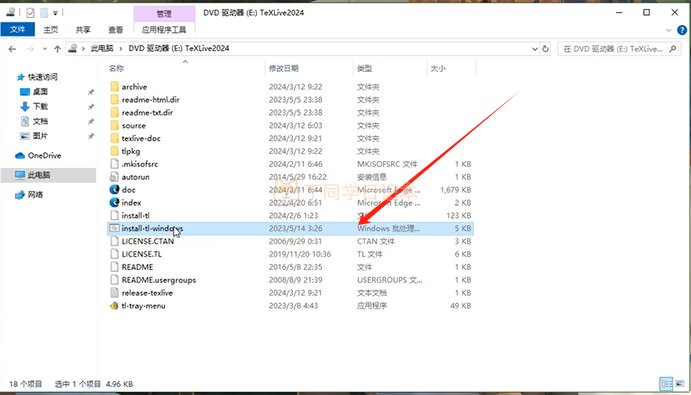The image size is (691, 395).
Task: Click the 管理 contextual tab header
Action: click(164, 14)
